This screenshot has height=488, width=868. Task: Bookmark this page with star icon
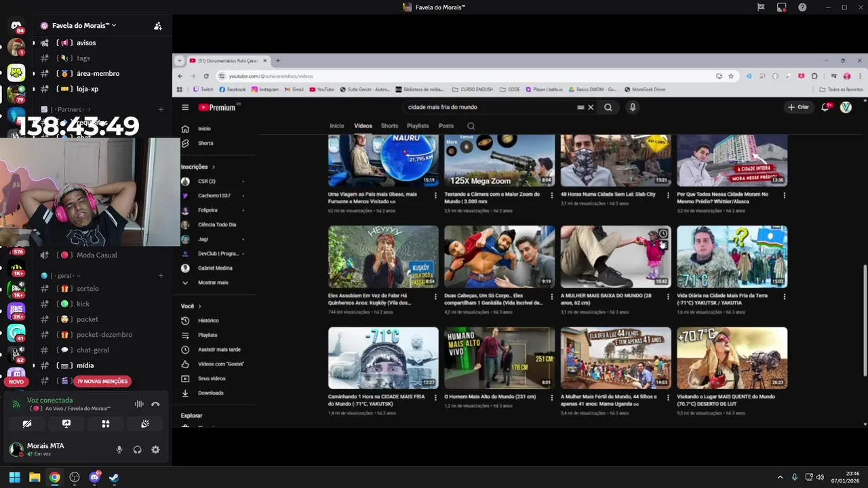click(x=731, y=76)
